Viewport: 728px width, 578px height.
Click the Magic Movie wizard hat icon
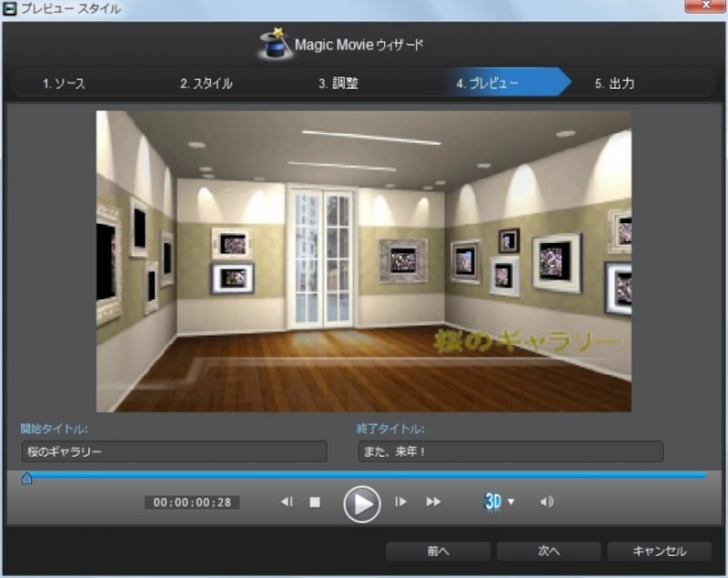point(274,43)
